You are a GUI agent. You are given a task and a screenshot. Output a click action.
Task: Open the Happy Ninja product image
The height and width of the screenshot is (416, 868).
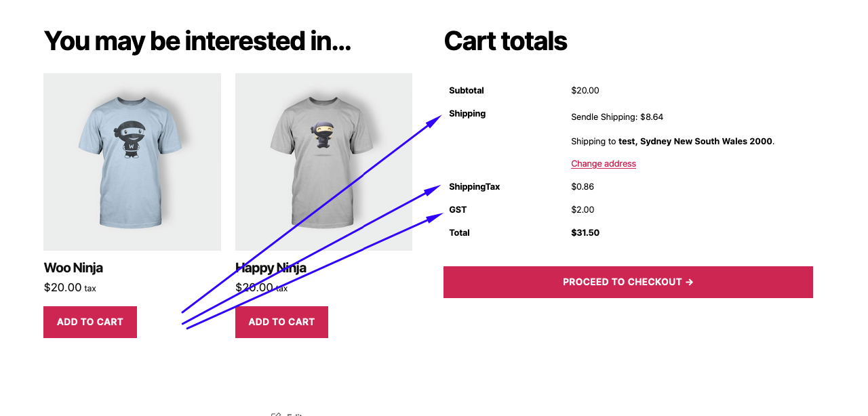(323, 161)
